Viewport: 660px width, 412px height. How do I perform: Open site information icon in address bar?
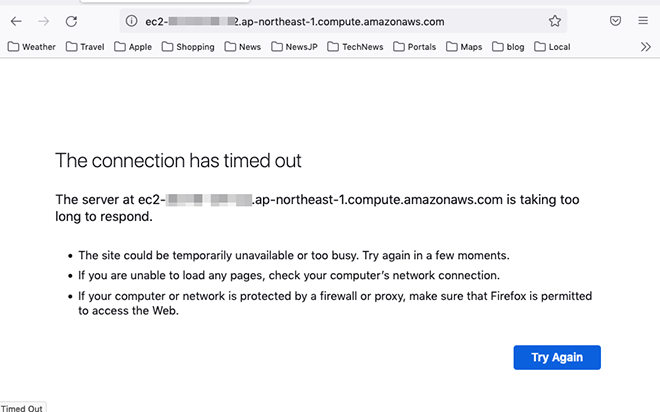131,21
